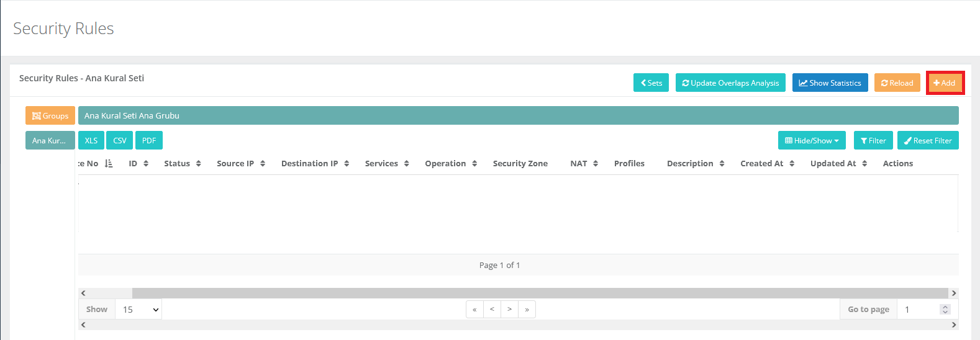Open the Groups panel
Screen dimensions: 980x340
[x=50, y=115]
